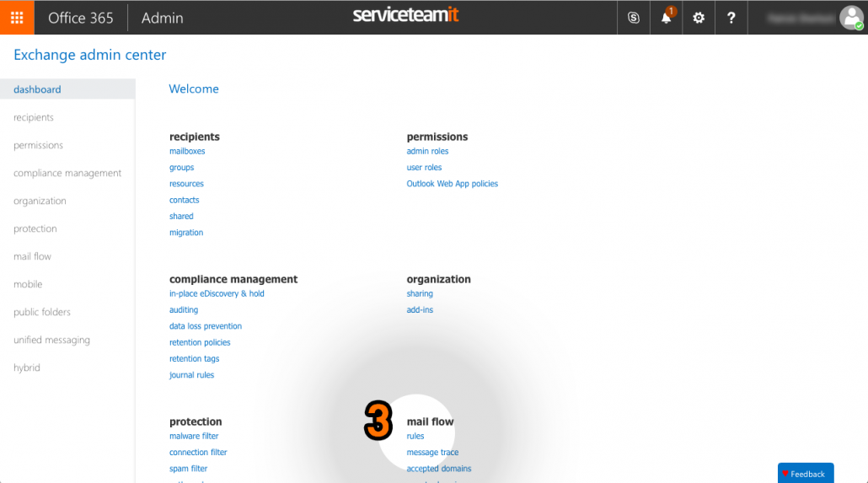Click the protection section heading
Screen dimensions: 868x483
(196, 421)
